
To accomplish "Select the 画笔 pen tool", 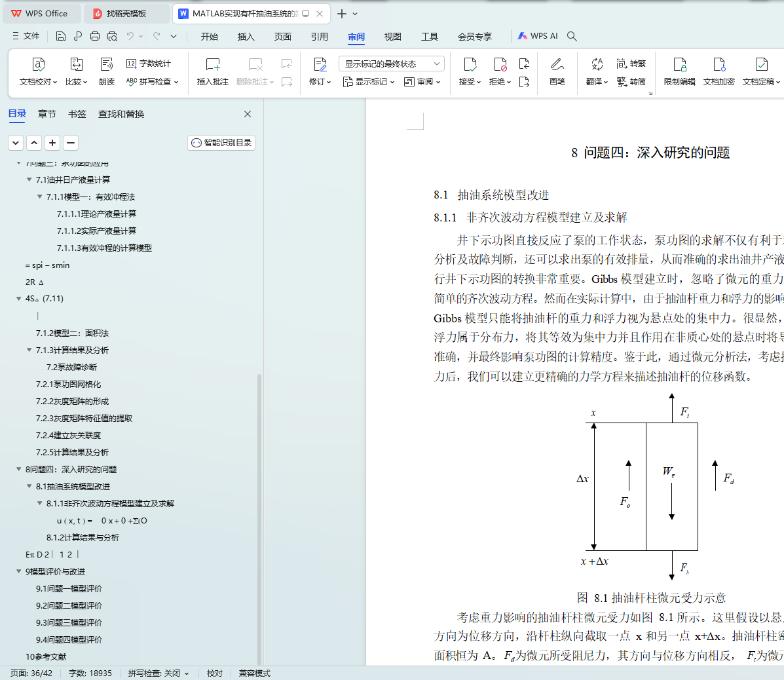I will [557, 71].
